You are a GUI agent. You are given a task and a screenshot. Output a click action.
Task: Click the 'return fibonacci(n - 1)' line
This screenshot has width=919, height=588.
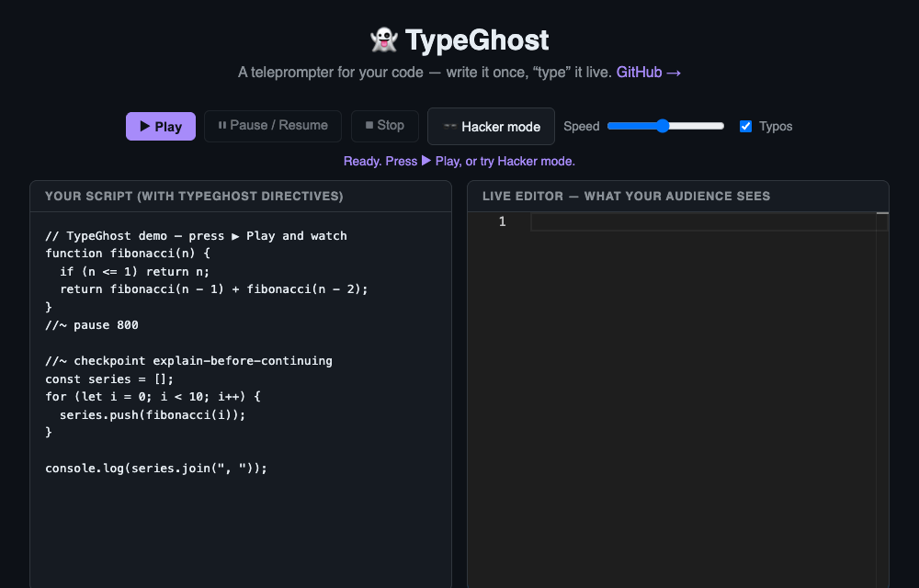pyautogui.click(x=214, y=289)
